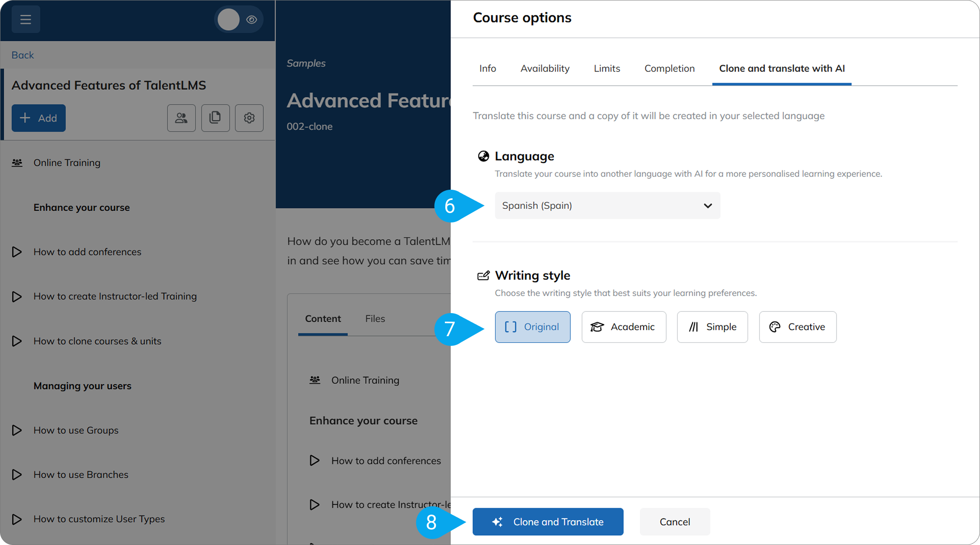Click the globe icon beside Language heading
980x545 pixels.
click(x=483, y=156)
